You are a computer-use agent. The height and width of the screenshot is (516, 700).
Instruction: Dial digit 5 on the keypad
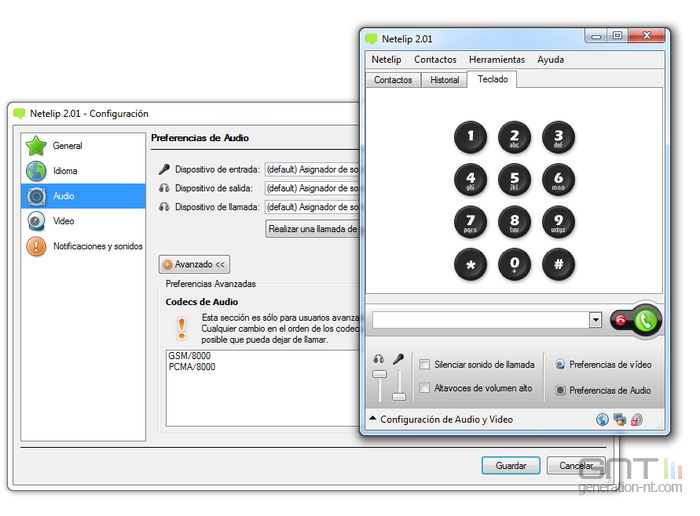pyautogui.click(x=514, y=179)
